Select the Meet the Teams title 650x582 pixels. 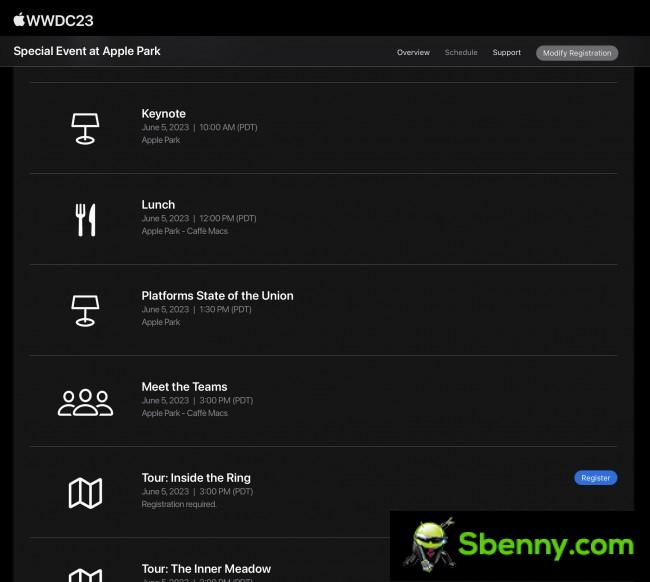pyautogui.click(x=184, y=387)
